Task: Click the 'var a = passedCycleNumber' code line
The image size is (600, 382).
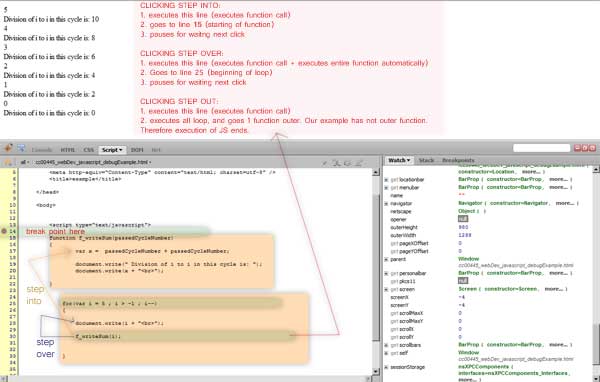Action: [x=152, y=251]
